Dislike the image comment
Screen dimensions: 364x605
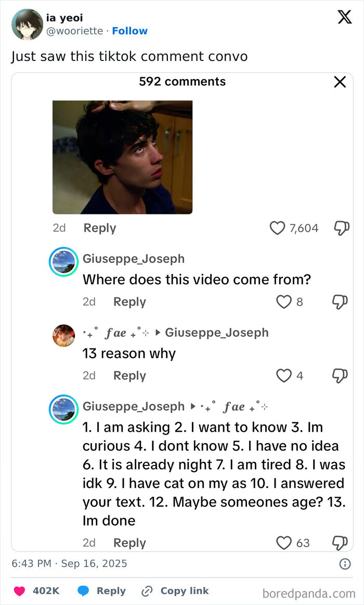341,228
